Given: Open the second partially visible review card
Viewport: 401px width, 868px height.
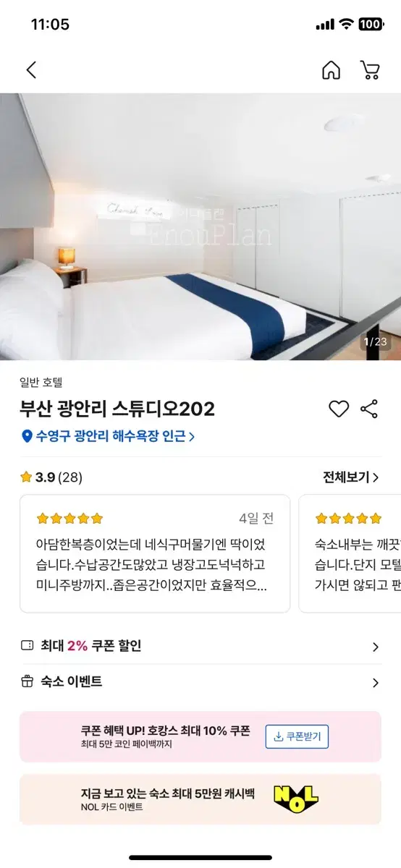Looking at the screenshot, I should point(350,553).
